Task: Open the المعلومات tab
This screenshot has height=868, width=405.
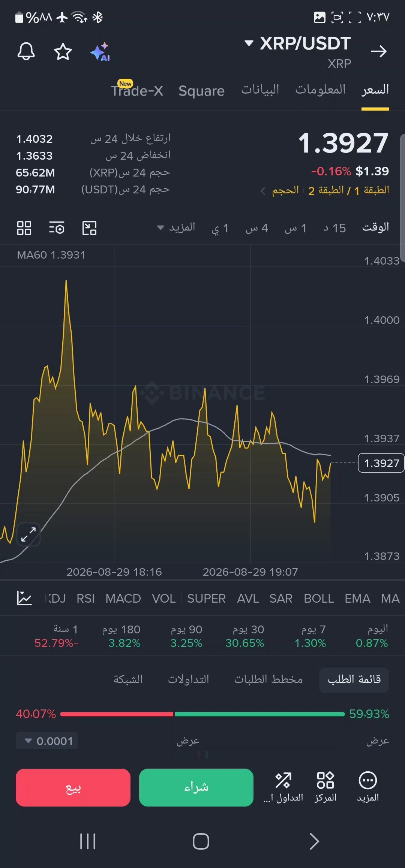Action: coord(321,90)
